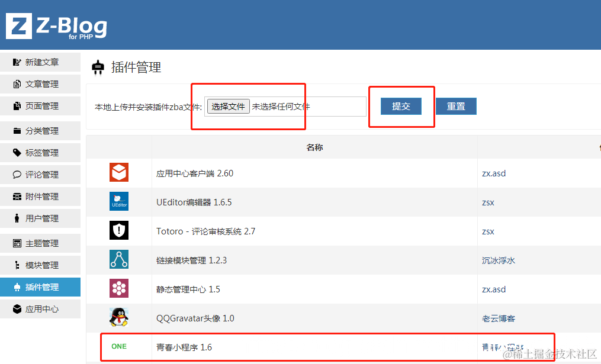Open 新建文章 in the sidebar

coord(40,62)
